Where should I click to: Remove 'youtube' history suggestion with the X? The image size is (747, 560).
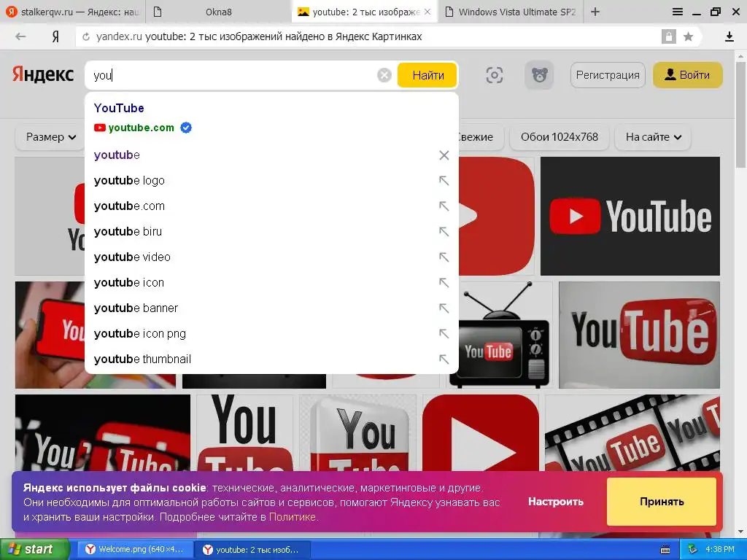coord(444,155)
